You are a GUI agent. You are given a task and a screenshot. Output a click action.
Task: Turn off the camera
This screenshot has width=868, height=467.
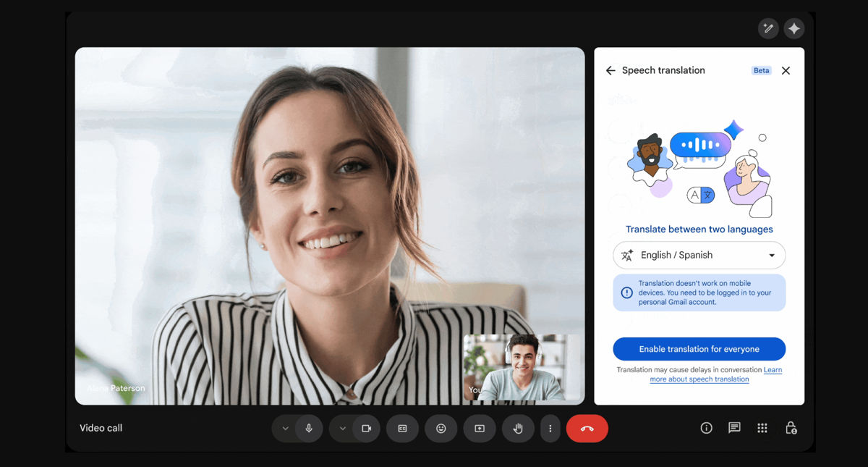[366, 429]
